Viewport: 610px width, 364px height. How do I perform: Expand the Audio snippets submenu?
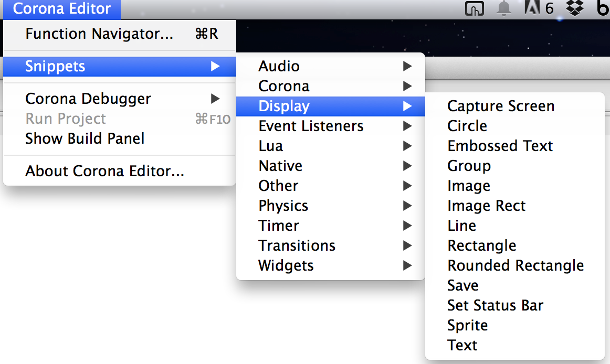[x=331, y=66]
